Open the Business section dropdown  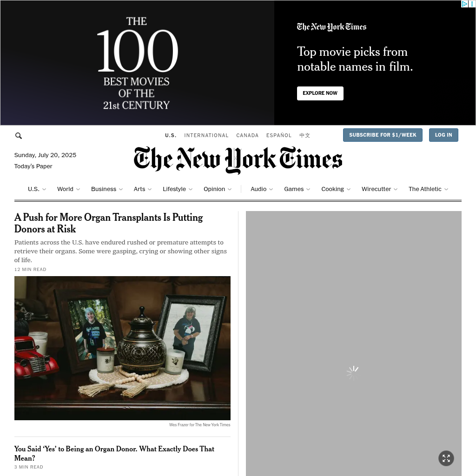point(107,189)
